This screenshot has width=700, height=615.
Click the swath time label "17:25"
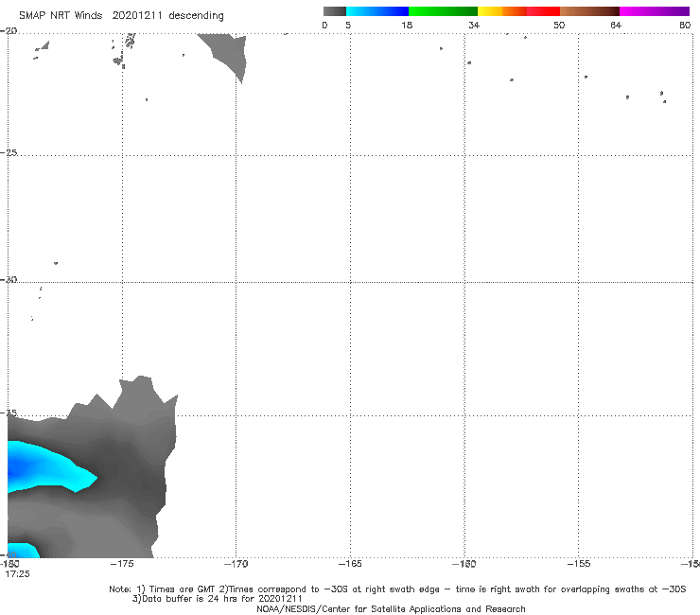click(x=17, y=574)
